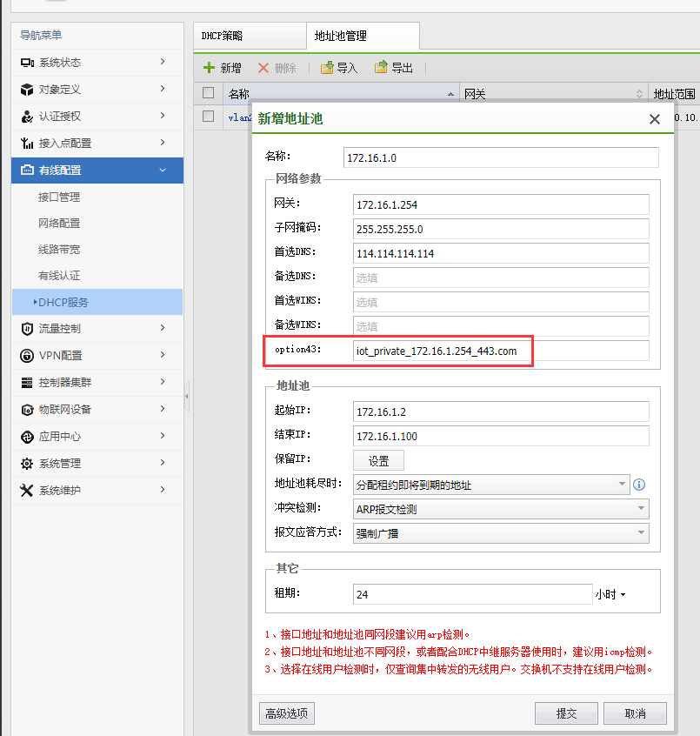Click the 系统状态 monitor icon
The image size is (700, 736).
(x=27, y=63)
